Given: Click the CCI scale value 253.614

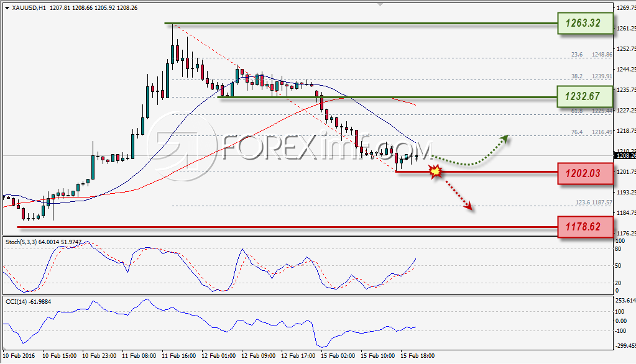Looking at the screenshot, I should pos(625,301).
